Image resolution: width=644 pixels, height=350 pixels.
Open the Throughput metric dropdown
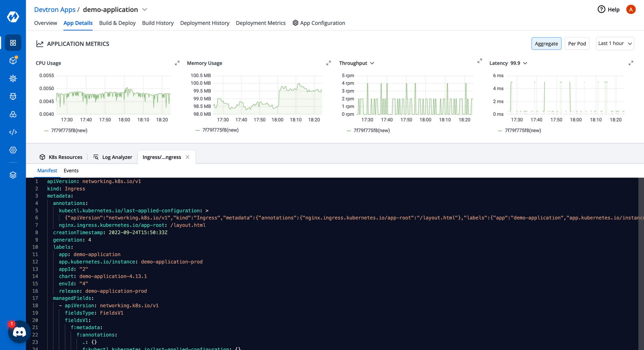(x=372, y=63)
